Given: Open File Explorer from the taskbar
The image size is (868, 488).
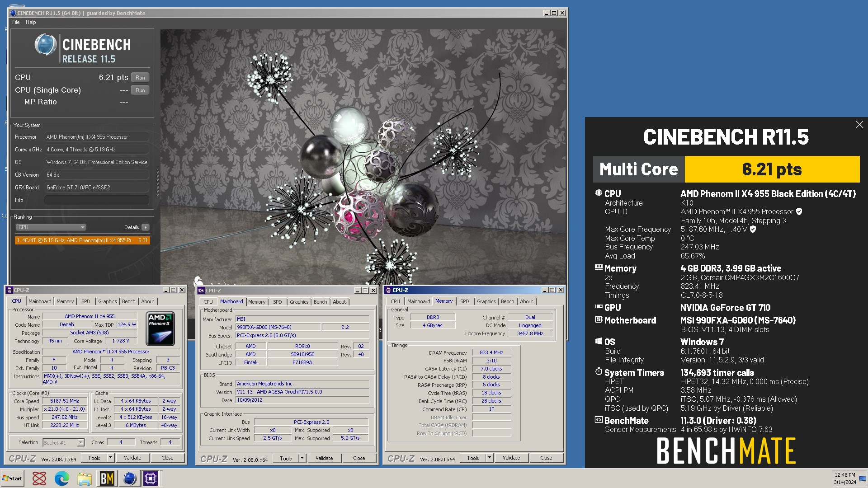Looking at the screenshot, I should (85, 479).
